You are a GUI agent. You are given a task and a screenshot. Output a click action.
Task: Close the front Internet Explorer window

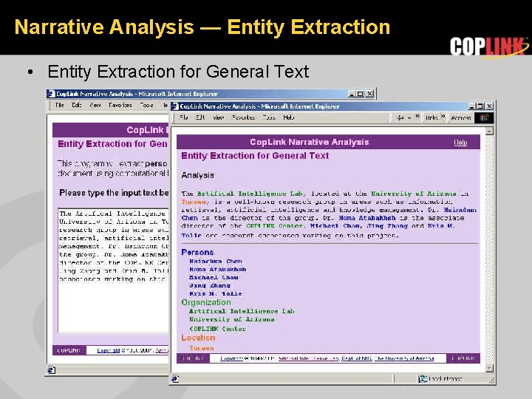489,106
